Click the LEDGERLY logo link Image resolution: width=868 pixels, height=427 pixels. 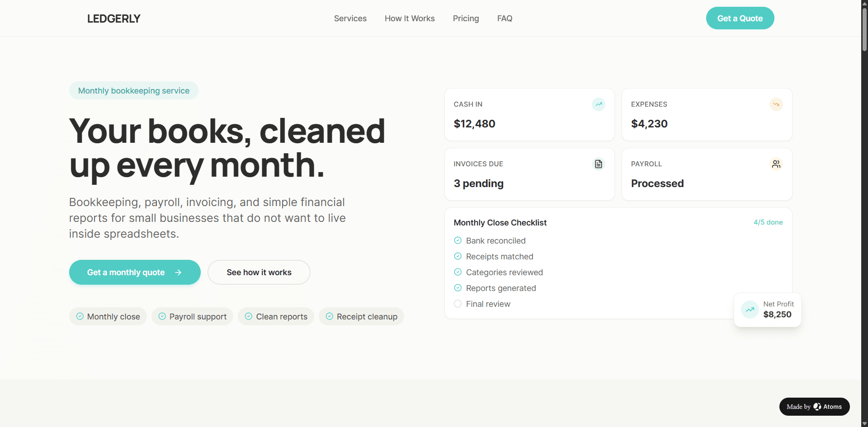[x=114, y=19]
